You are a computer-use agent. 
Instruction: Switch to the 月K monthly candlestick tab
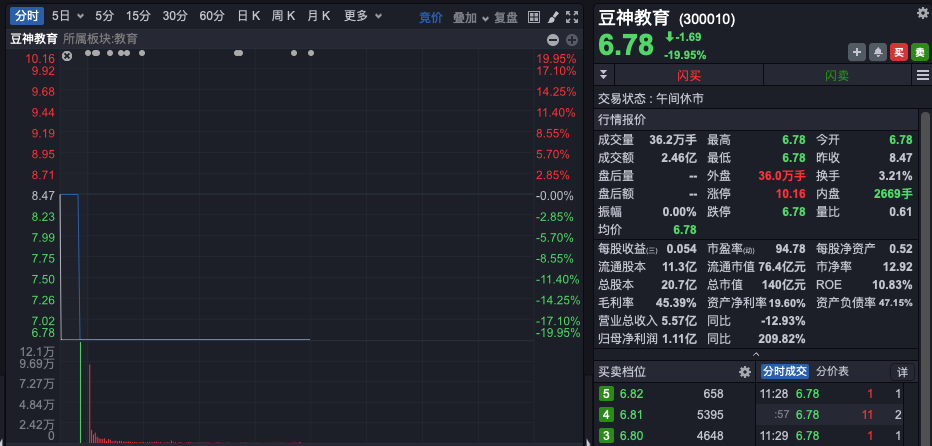click(319, 16)
